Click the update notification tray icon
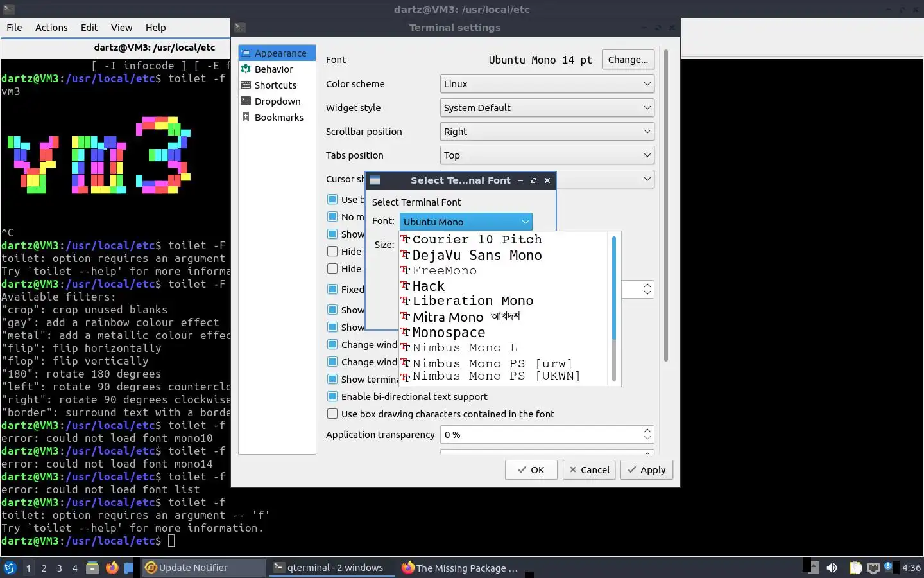This screenshot has width=924, height=578. click(888, 566)
